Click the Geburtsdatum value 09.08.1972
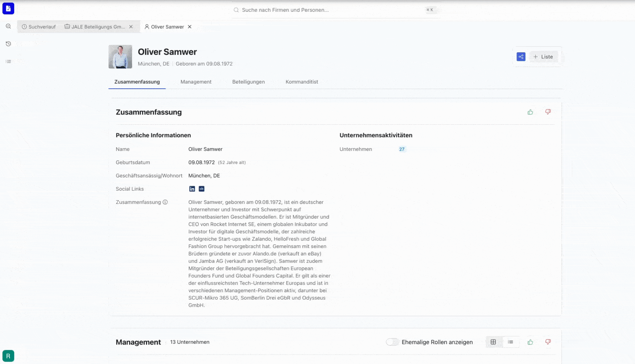The height and width of the screenshot is (364, 635). [x=202, y=162]
